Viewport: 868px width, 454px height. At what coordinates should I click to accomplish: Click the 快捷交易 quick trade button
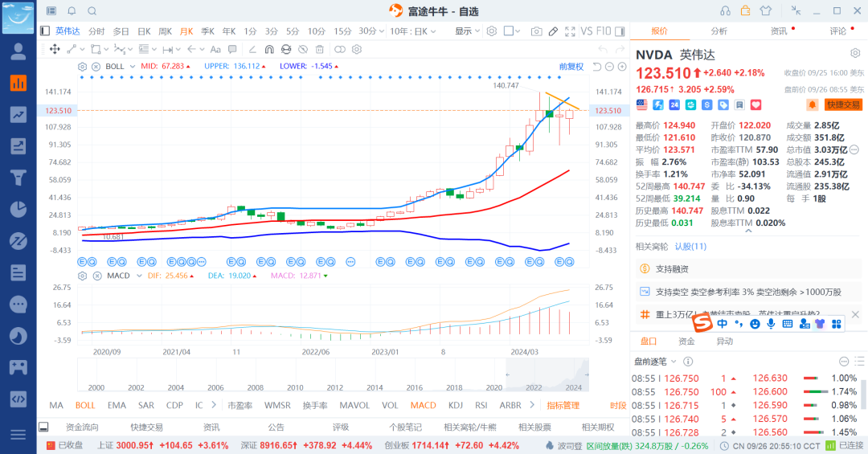pos(843,104)
